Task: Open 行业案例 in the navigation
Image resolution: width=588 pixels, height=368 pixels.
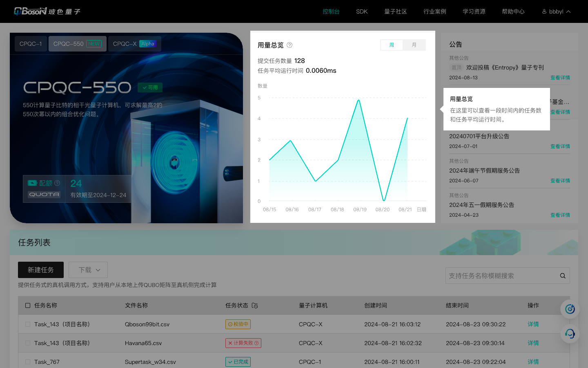Action: point(435,11)
